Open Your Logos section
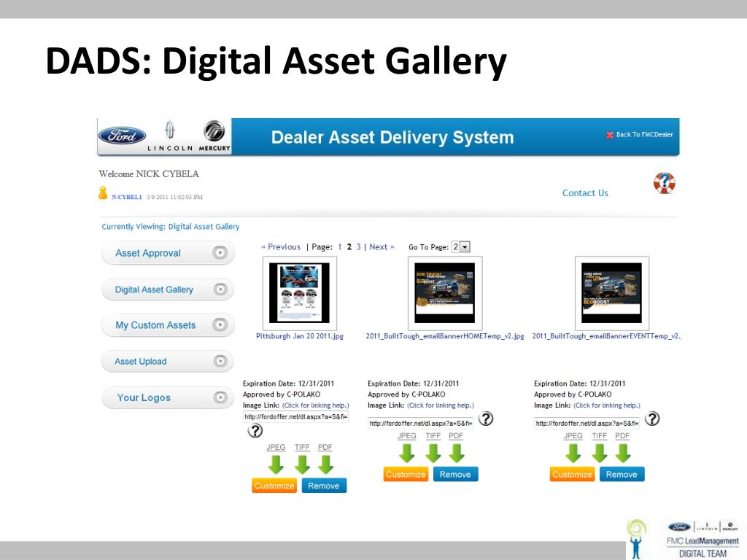The image size is (747, 560). point(168,397)
